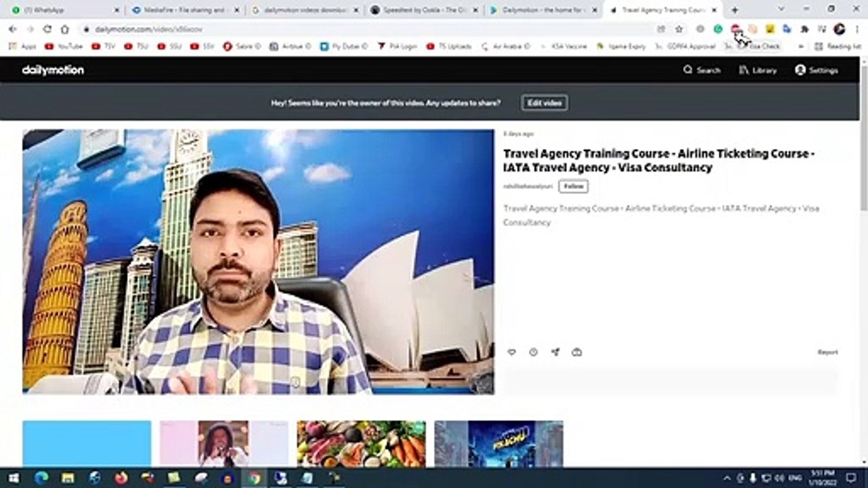
Task: Launch Microsoft Edge from taskbar
Action: [x=41, y=478]
